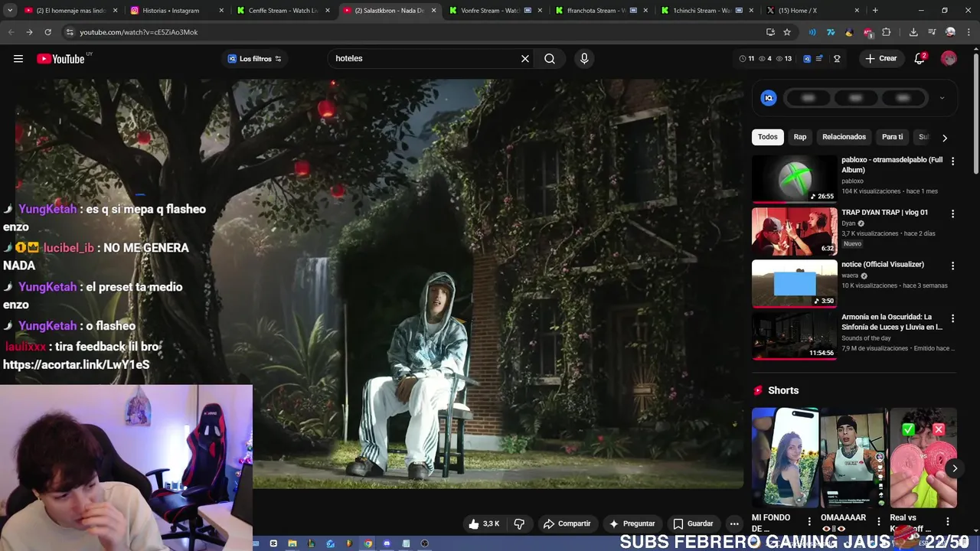Go to the 'waera' channel link
Screen dimensions: 980x551
pos(850,275)
